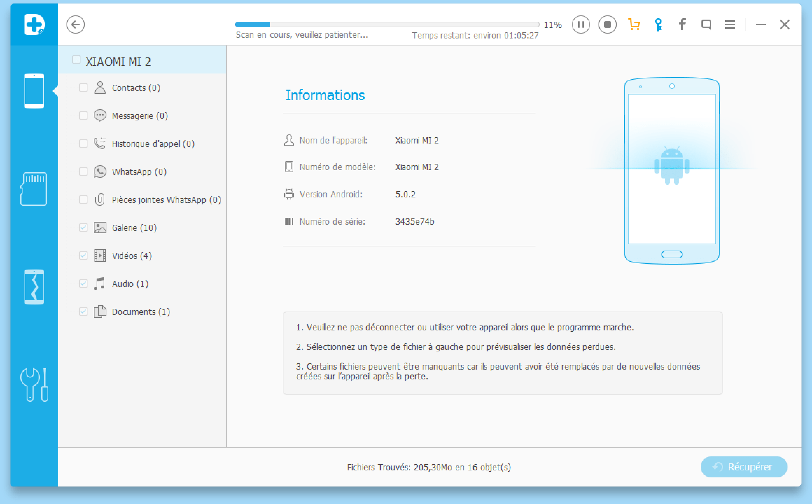The height and width of the screenshot is (504, 812).
Task: Click the WhatsApp attachments paperclip icon
Action: (100, 199)
